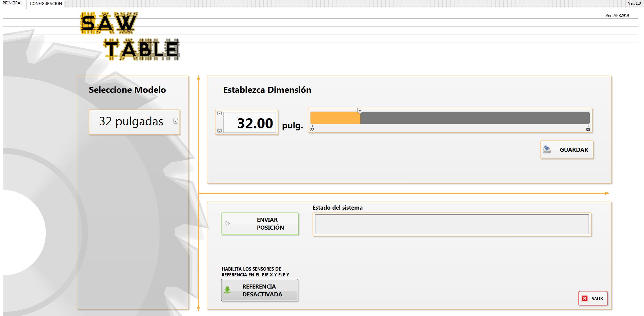Increase dimension with the up stepper arrow
The width and height of the screenshot is (644, 316).
click(219, 113)
